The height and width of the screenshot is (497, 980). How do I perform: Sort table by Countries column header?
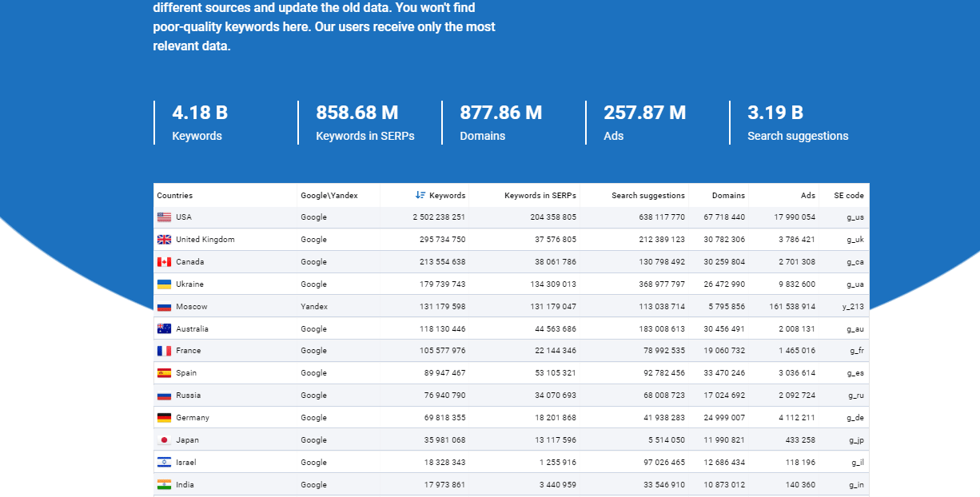point(175,196)
